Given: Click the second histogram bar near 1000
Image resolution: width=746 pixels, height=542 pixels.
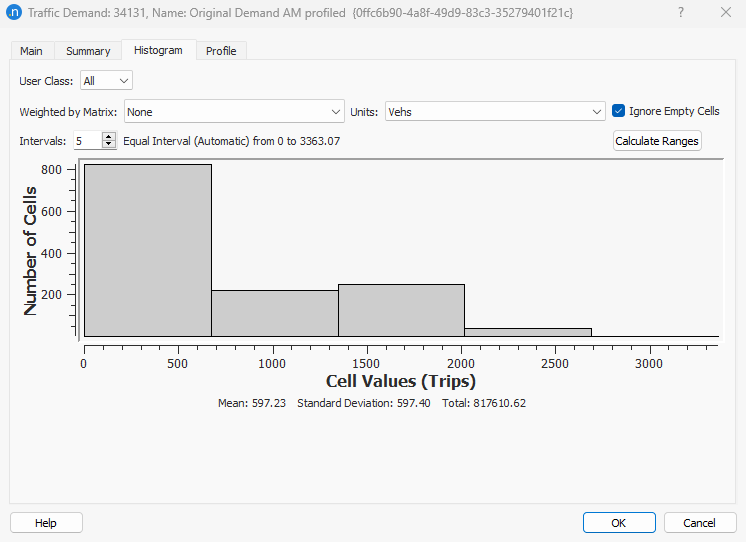Looking at the screenshot, I should [275, 314].
